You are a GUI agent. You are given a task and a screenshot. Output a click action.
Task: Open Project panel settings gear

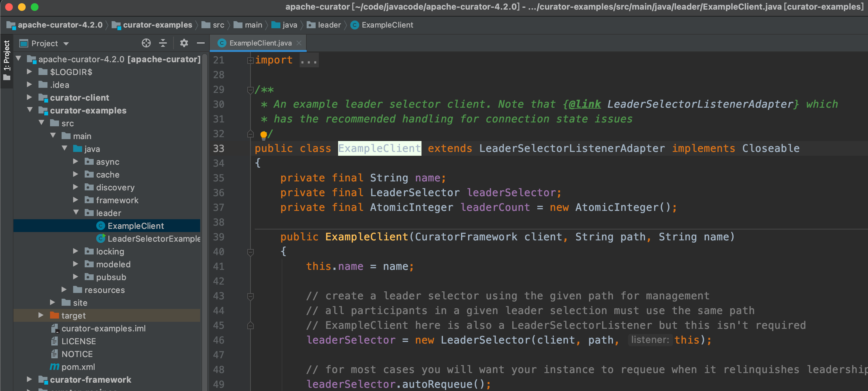tap(184, 43)
